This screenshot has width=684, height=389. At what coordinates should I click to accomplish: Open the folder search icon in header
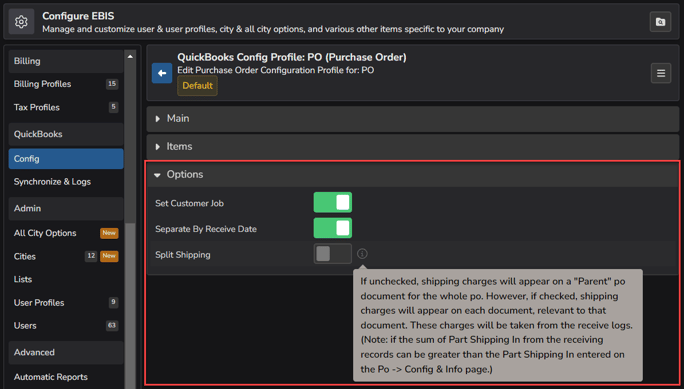[660, 22]
